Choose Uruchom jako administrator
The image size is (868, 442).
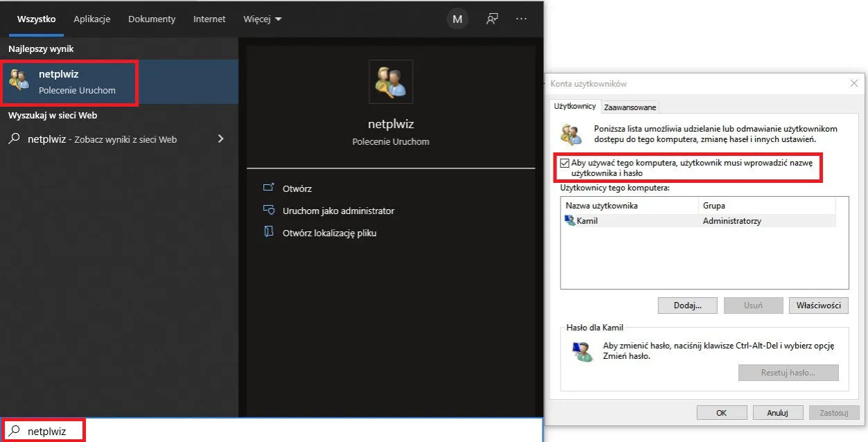pos(338,211)
